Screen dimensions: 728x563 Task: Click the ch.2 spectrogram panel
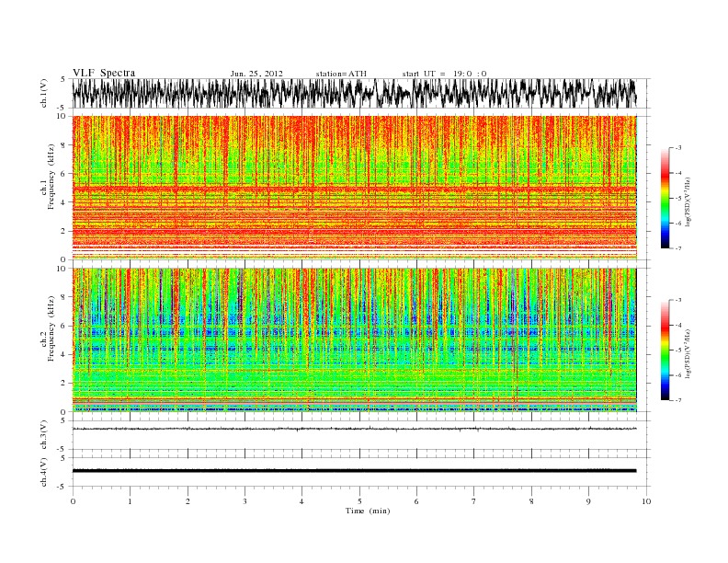(x=354, y=339)
